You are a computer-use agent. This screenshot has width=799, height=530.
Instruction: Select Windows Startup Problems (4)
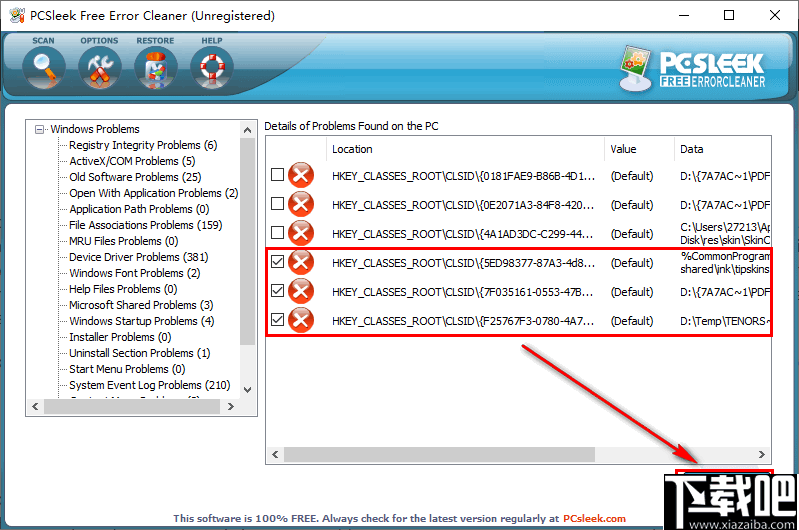[x=142, y=321]
